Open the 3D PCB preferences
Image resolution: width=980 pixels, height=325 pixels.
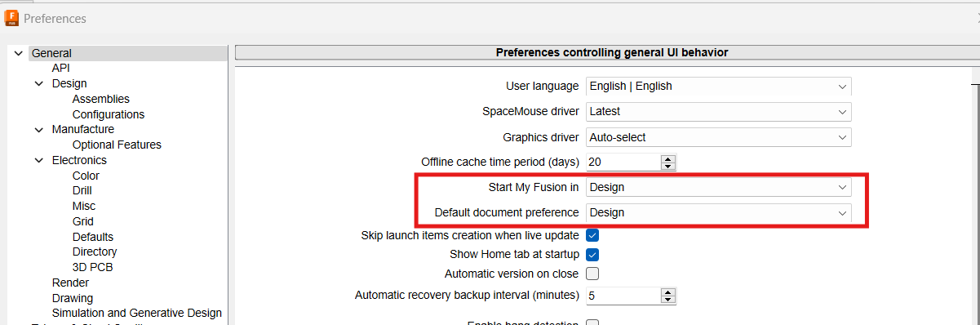tap(92, 267)
